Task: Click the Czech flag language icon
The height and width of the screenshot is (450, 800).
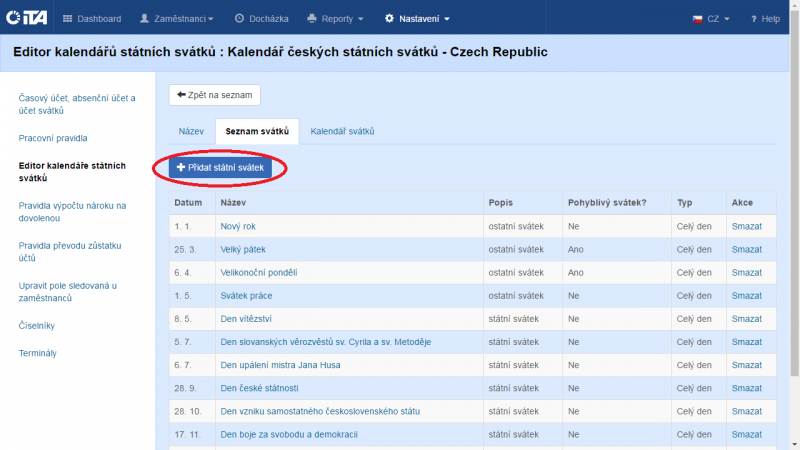Action: click(x=697, y=18)
